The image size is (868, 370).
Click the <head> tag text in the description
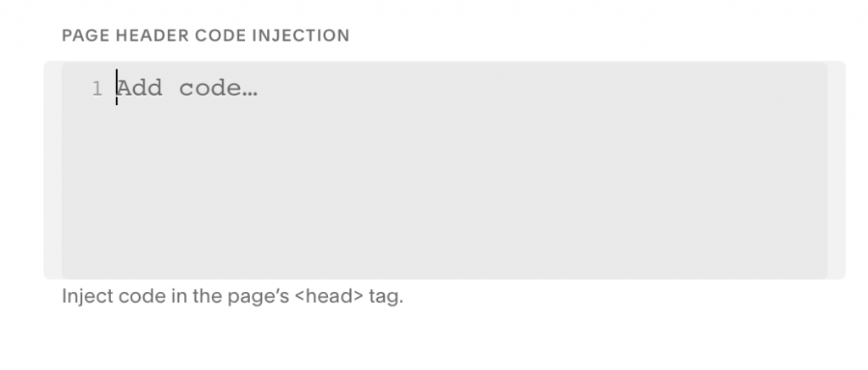click(329, 298)
